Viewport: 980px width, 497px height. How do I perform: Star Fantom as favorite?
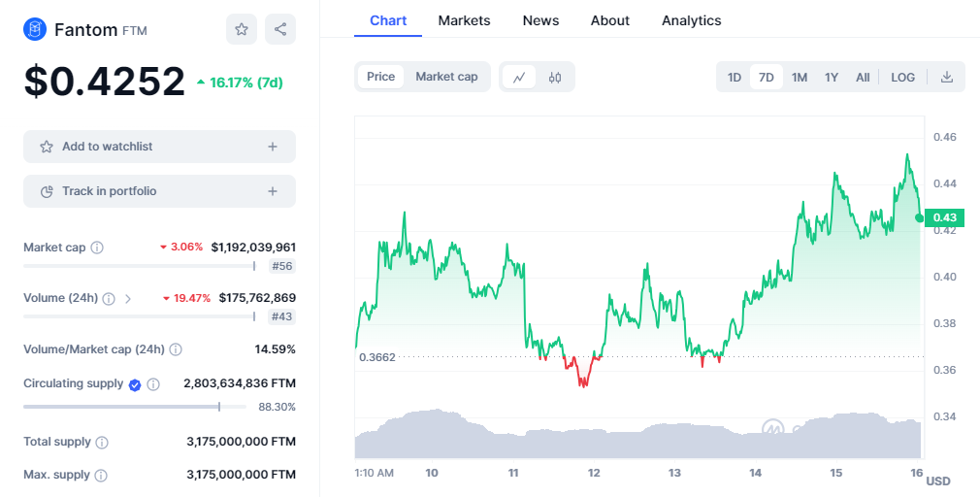tap(242, 29)
